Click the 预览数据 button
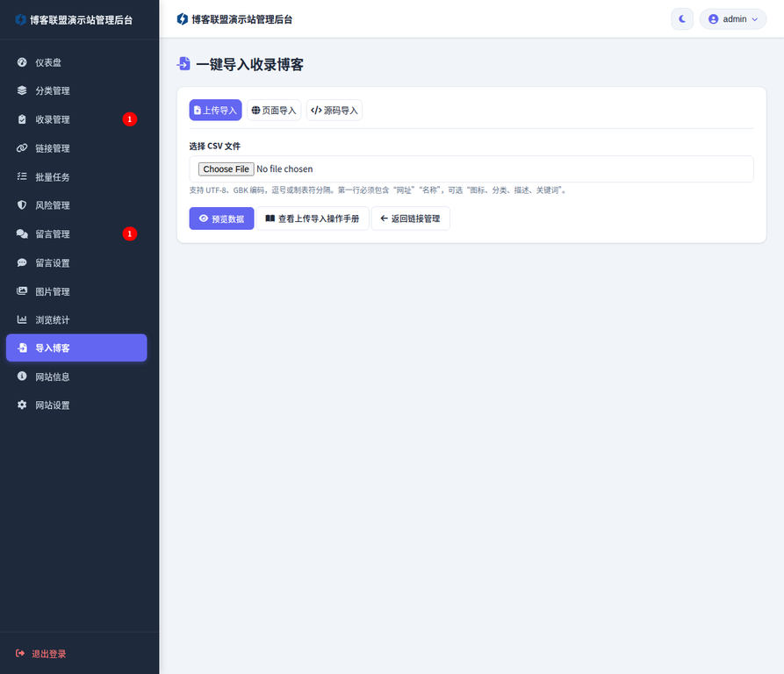 (x=221, y=219)
